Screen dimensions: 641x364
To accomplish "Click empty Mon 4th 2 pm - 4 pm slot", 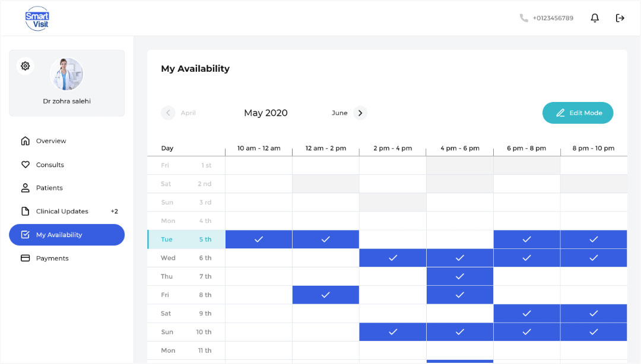I will click(393, 221).
